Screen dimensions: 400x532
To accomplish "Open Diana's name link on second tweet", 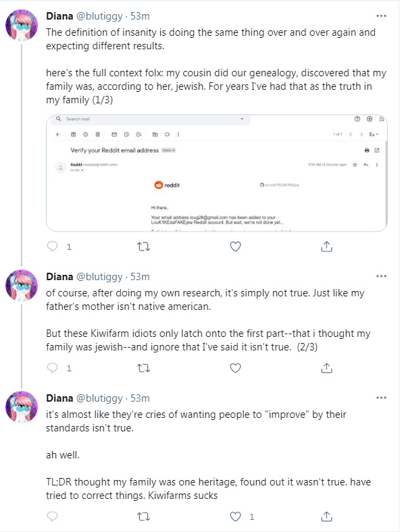I will pyautogui.click(x=59, y=277).
